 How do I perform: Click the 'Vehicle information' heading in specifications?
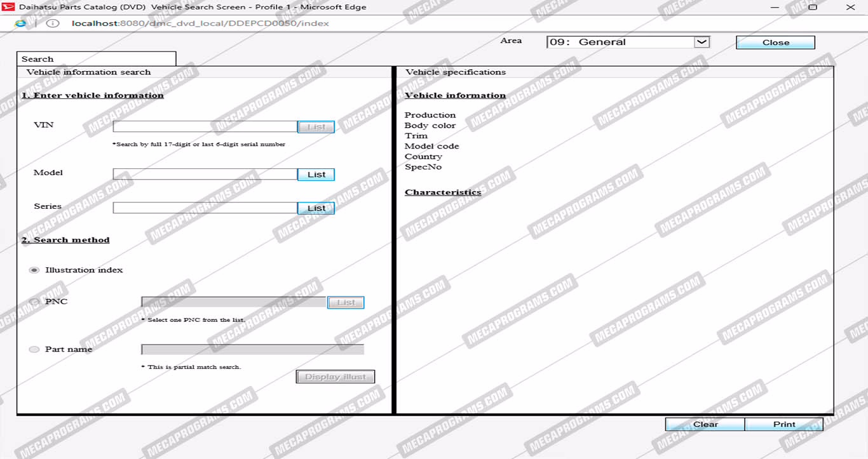click(456, 95)
